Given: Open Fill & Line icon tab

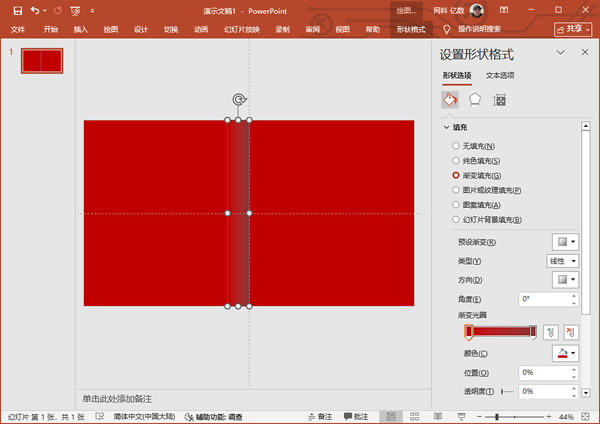Looking at the screenshot, I should click(x=450, y=100).
